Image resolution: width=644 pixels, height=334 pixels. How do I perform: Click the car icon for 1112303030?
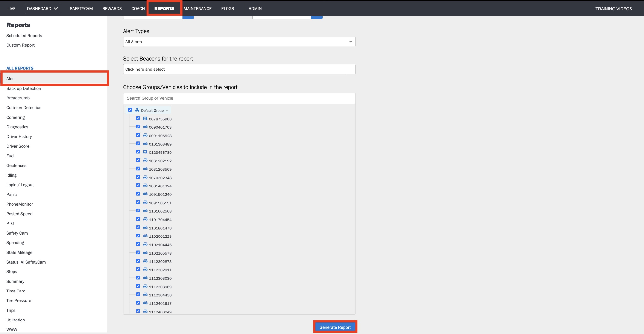(145, 278)
